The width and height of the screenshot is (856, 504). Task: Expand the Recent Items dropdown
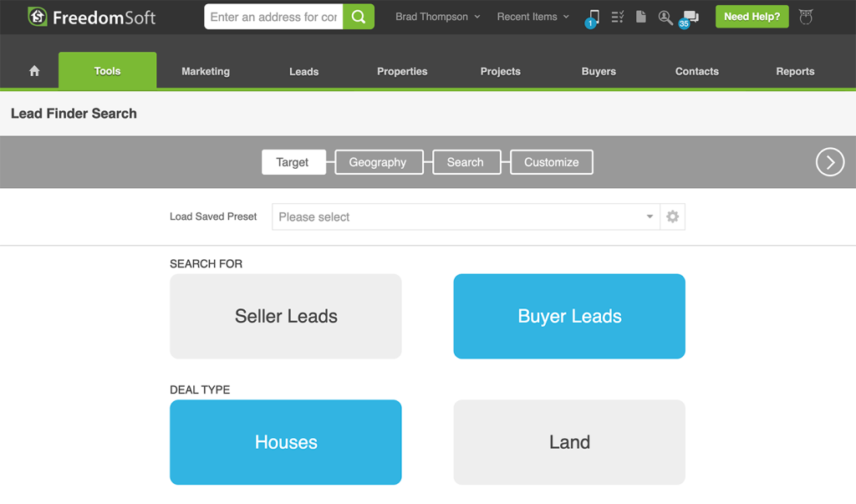[x=532, y=17]
